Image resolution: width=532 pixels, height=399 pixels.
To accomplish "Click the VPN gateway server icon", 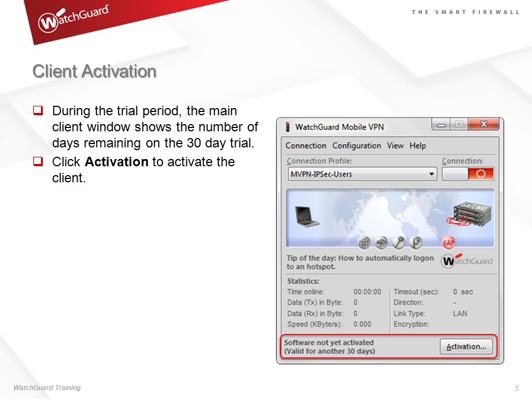I will pyautogui.click(x=469, y=214).
